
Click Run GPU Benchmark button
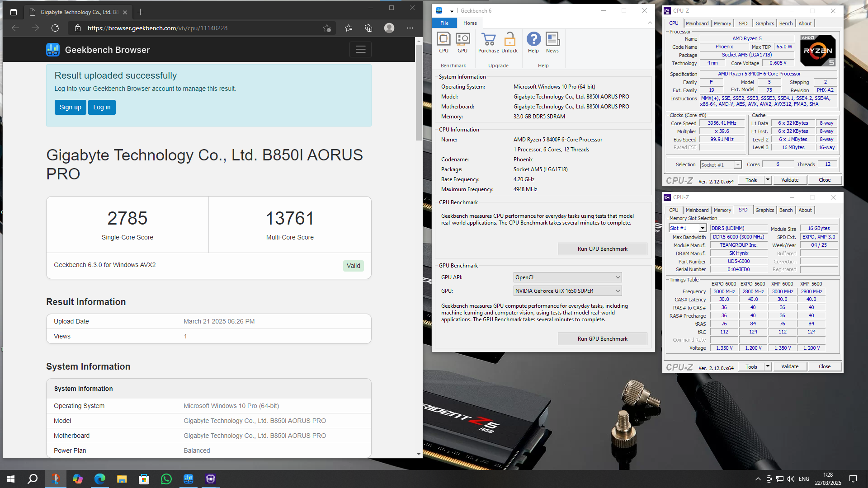click(x=602, y=339)
